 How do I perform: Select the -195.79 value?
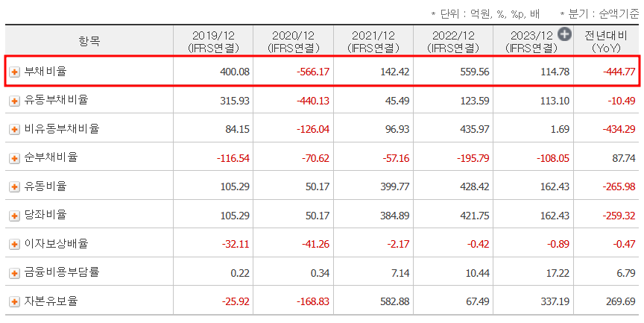pos(473,158)
